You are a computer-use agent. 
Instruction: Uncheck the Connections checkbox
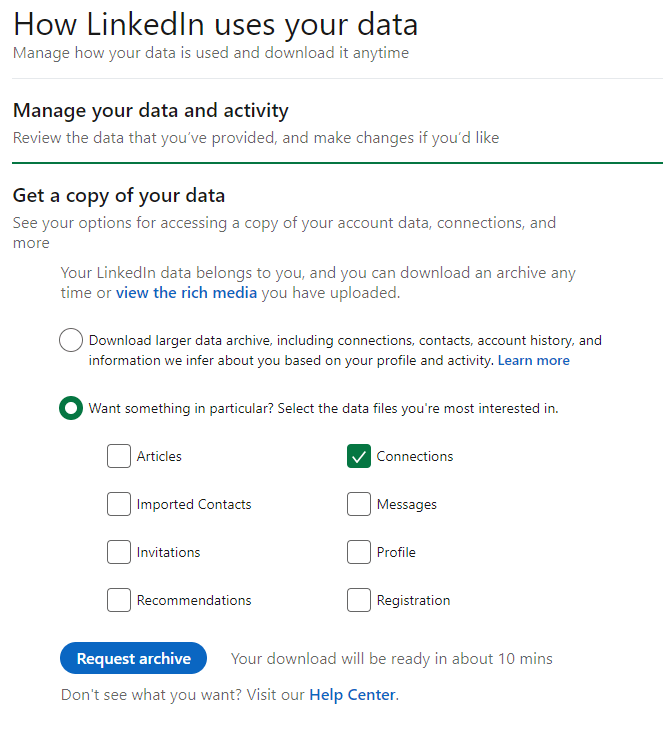(x=358, y=456)
